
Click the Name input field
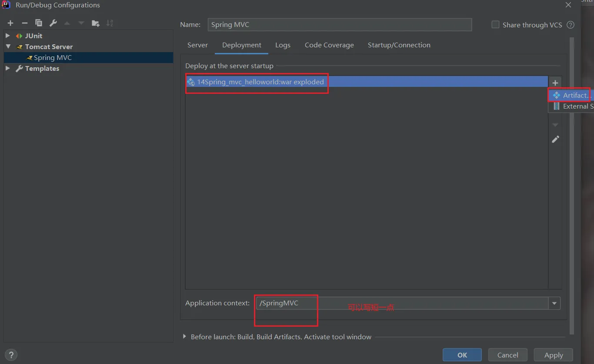(339, 25)
